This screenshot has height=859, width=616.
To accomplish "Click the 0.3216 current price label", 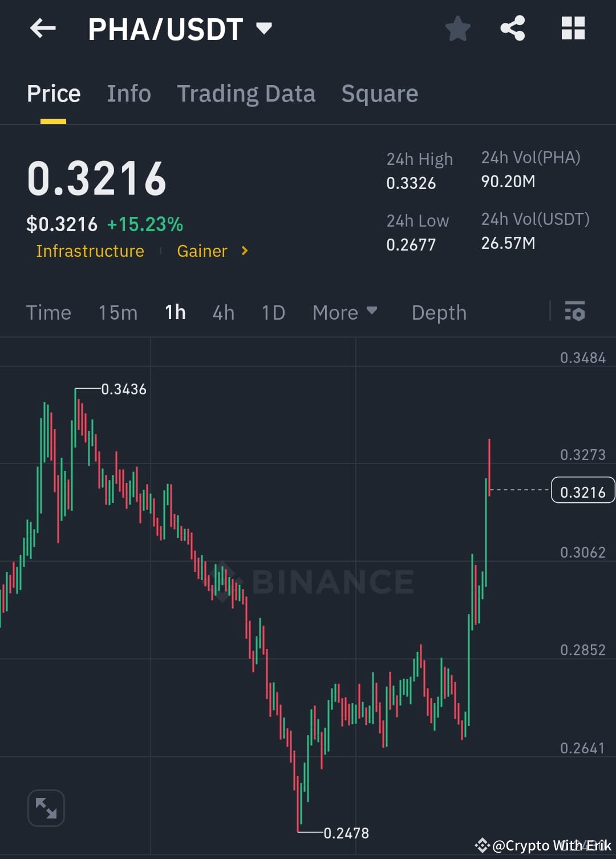I will click(x=582, y=490).
